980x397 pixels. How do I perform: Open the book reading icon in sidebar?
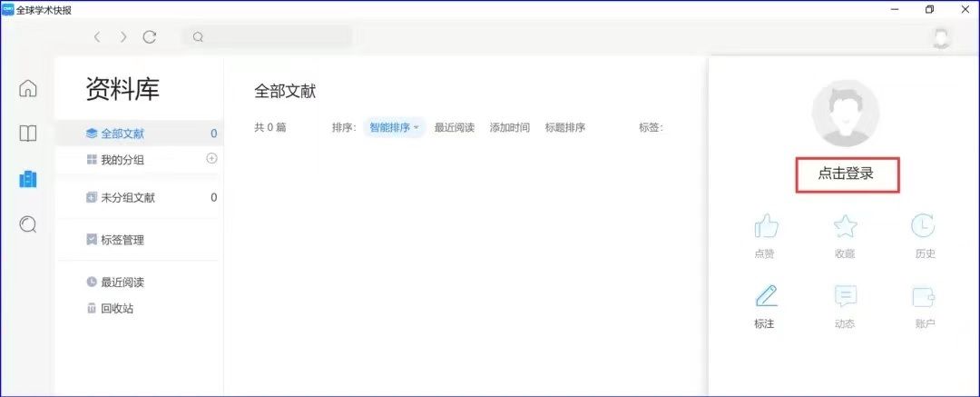[28, 134]
